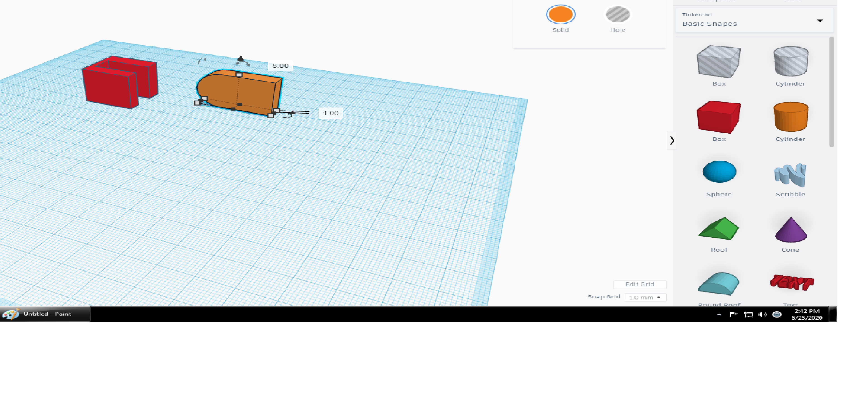Choose the blue Sphere shape

click(719, 172)
